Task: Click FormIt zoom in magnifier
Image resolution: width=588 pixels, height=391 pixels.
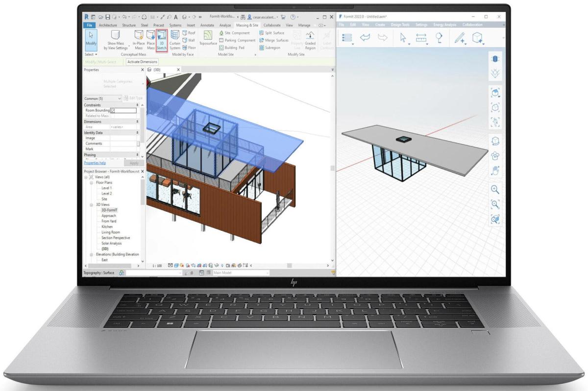Action: pyautogui.click(x=495, y=190)
